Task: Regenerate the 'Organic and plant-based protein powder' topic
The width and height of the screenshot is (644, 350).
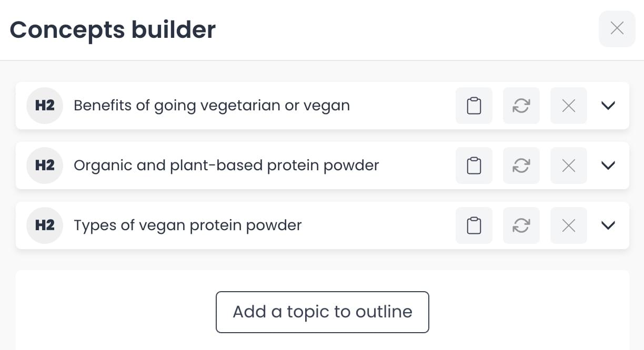Action: 521,166
